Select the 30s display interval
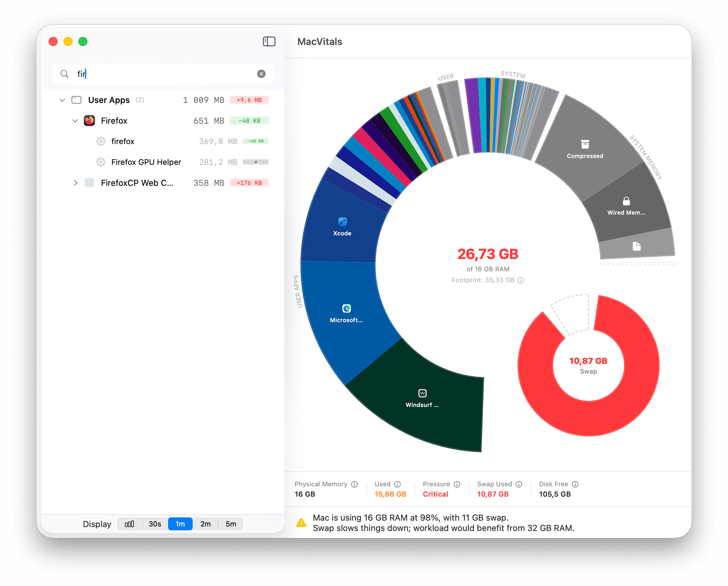Screen dimensions: 728x586 [x=155, y=524]
